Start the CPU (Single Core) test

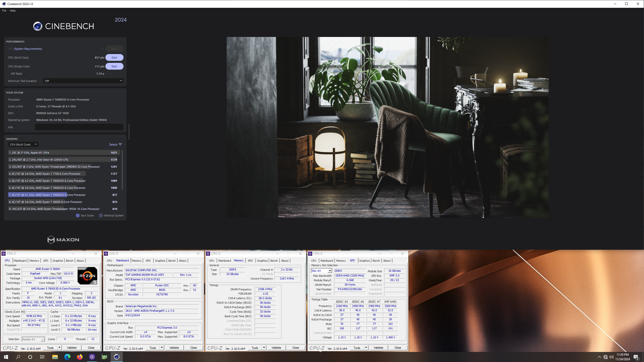[114, 66]
